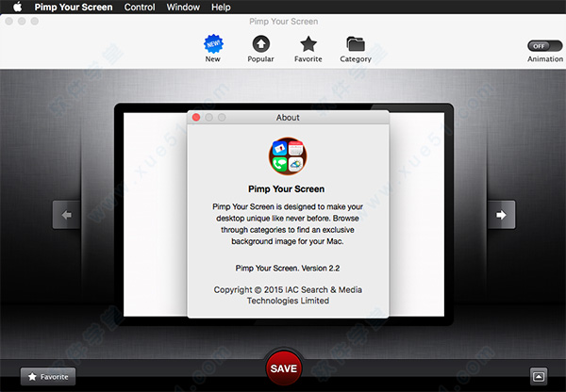Open the Pimp Your Screen menu

pos(74,7)
